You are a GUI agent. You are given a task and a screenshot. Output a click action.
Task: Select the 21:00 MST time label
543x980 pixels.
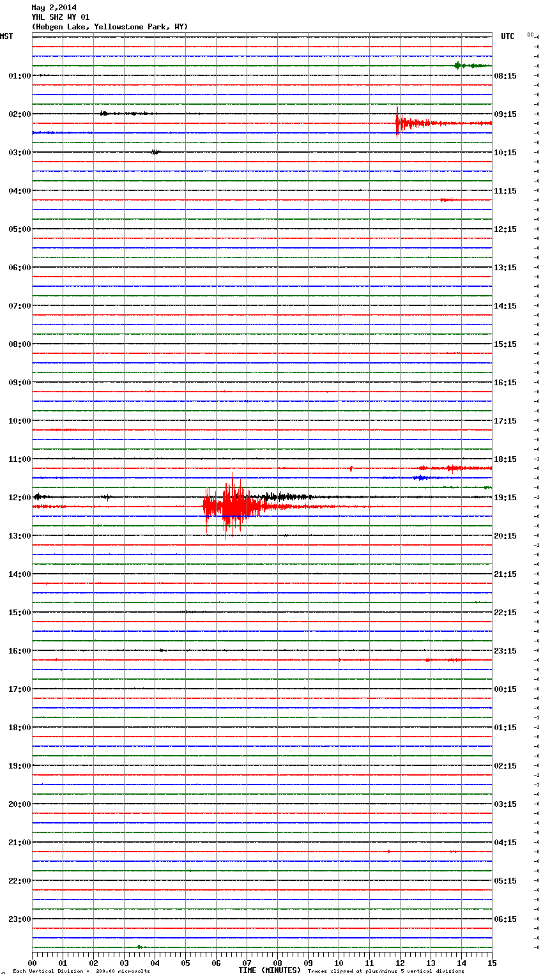(20, 843)
